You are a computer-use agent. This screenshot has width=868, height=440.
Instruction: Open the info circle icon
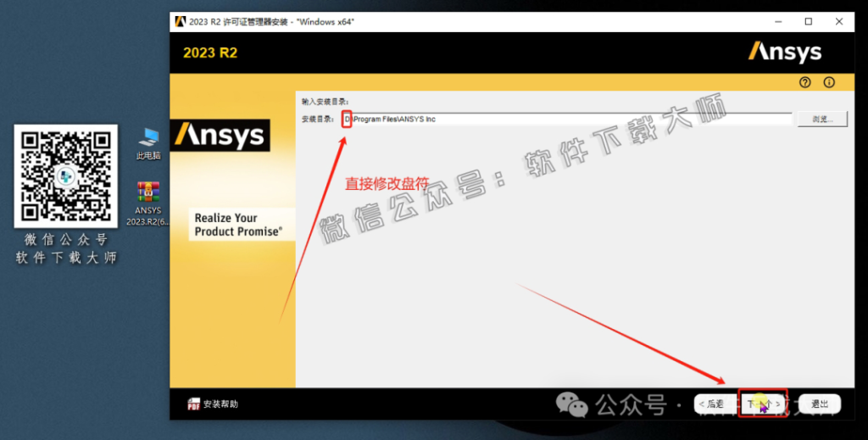[x=829, y=82]
